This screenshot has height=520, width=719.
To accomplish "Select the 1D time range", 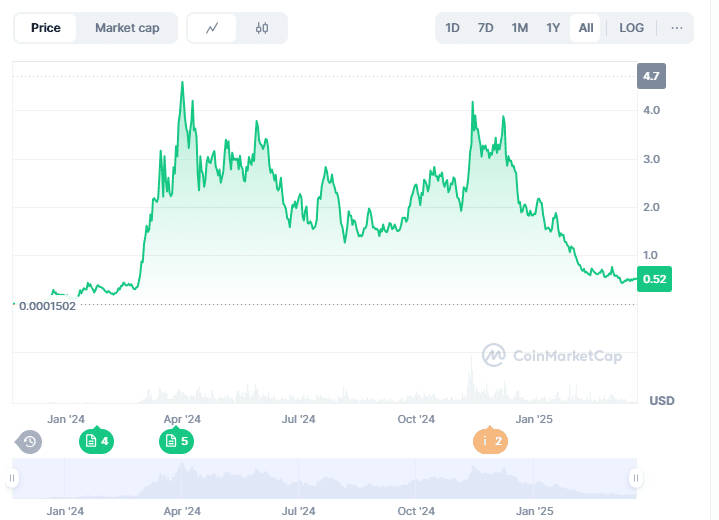I will tap(452, 28).
